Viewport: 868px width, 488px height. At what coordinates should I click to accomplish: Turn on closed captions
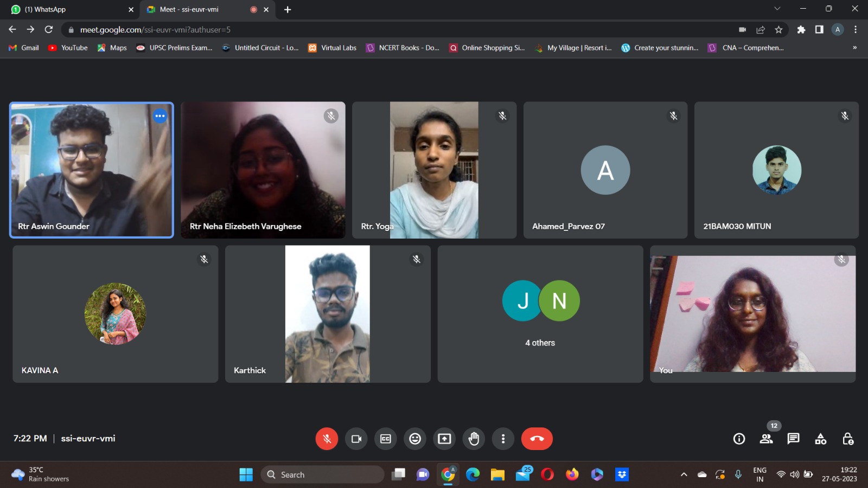(x=386, y=439)
